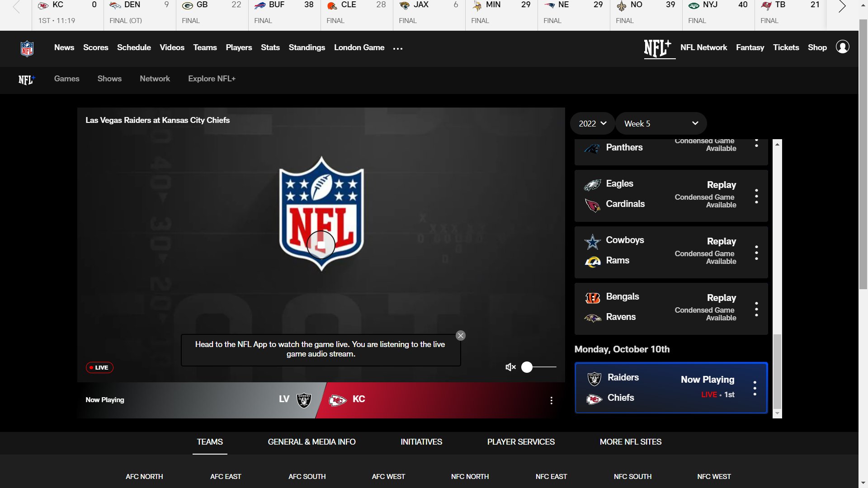Viewport: 868px width, 488px height.
Task: Open the 2022 season dropdown
Action: coord(592,123)
